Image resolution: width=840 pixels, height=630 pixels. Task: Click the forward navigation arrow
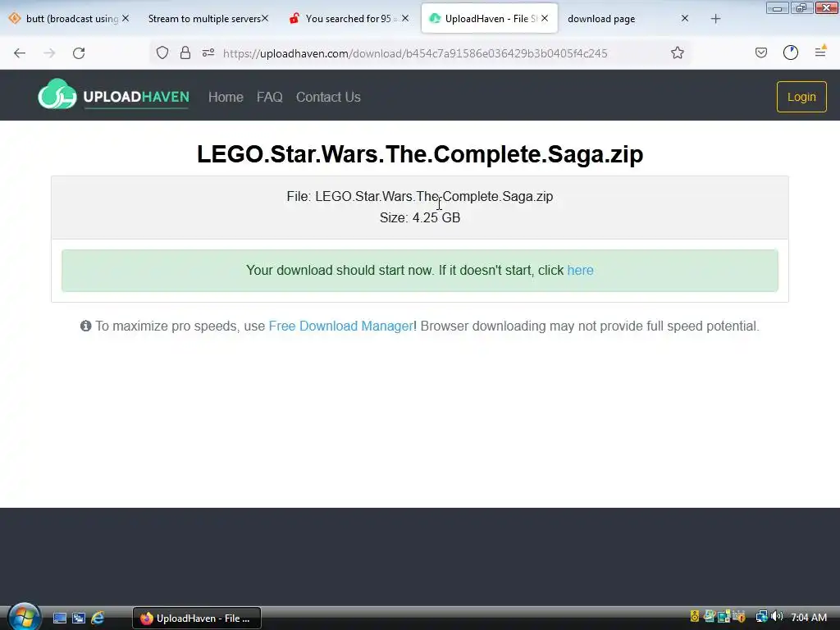[49, 53]
